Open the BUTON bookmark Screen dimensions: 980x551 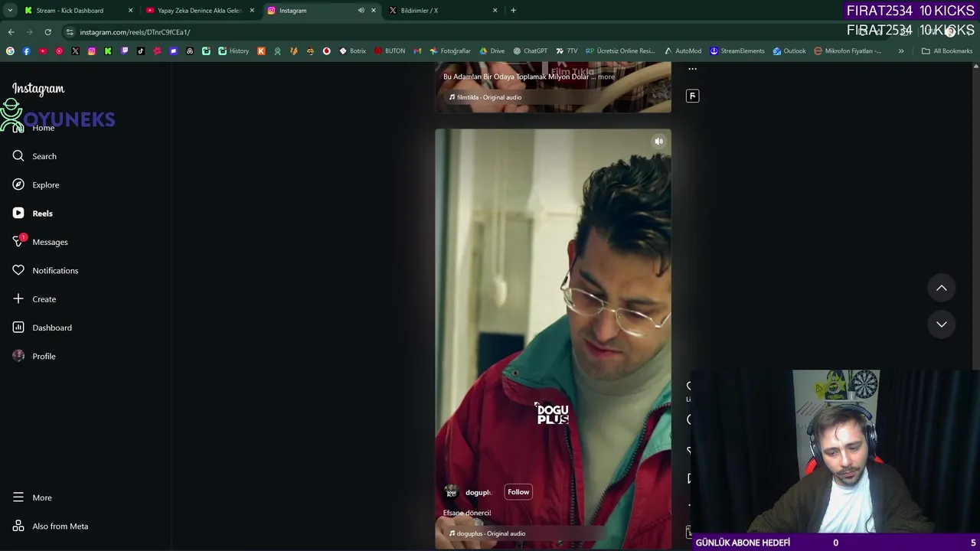(390, 51)
